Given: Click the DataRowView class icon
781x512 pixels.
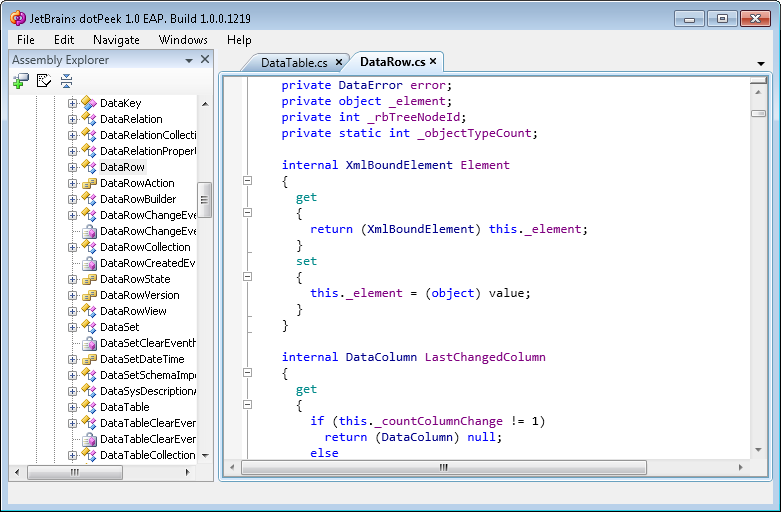Looking at the screenshot, I should [89, 311].
